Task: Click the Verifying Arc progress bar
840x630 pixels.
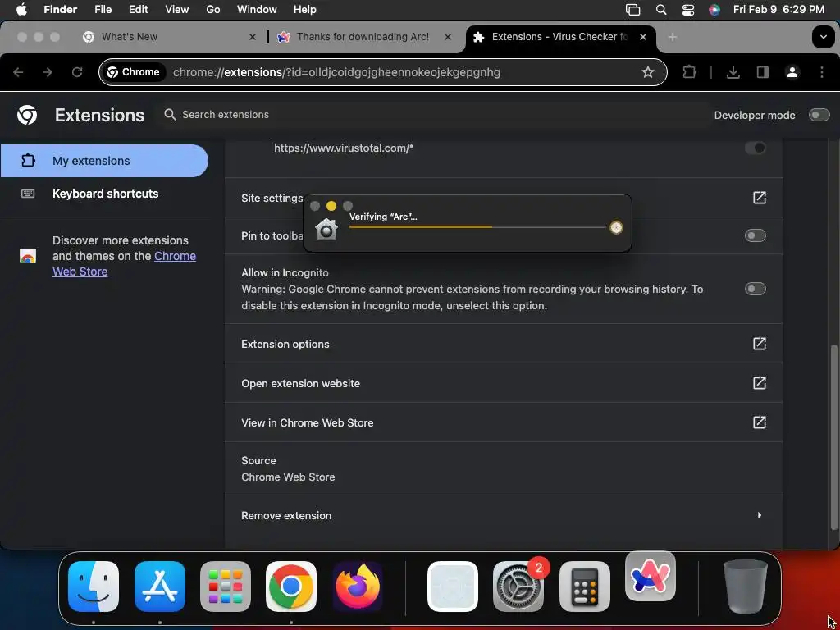Action: [477, 227]
